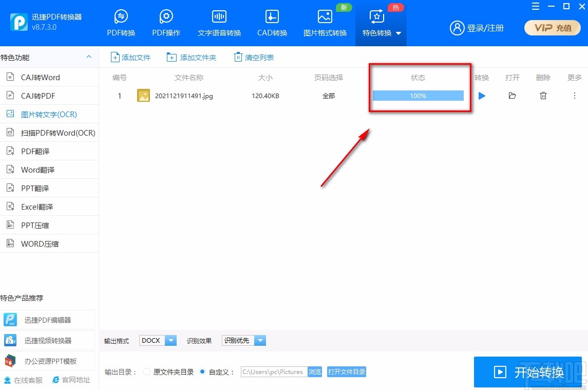This screenshot has height=390, width=588.
Task: Choose 原文件夹目录 as output location
Action: (x=146, y=372)
